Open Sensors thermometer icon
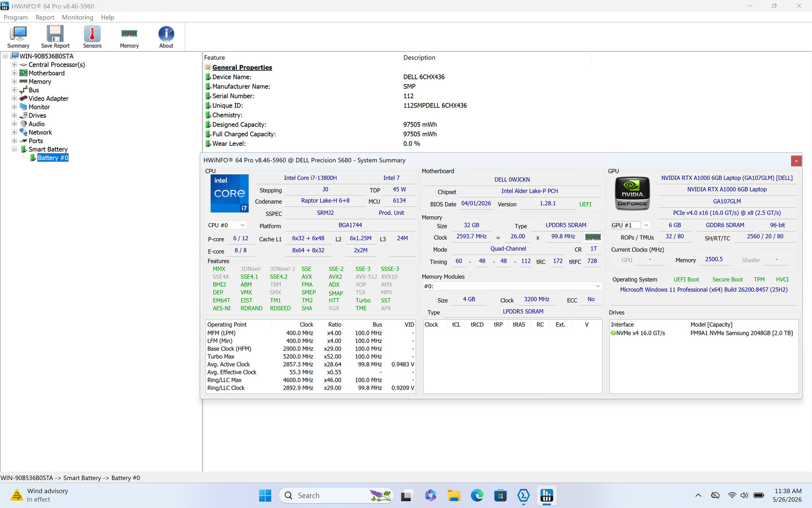 coord(92,37)
